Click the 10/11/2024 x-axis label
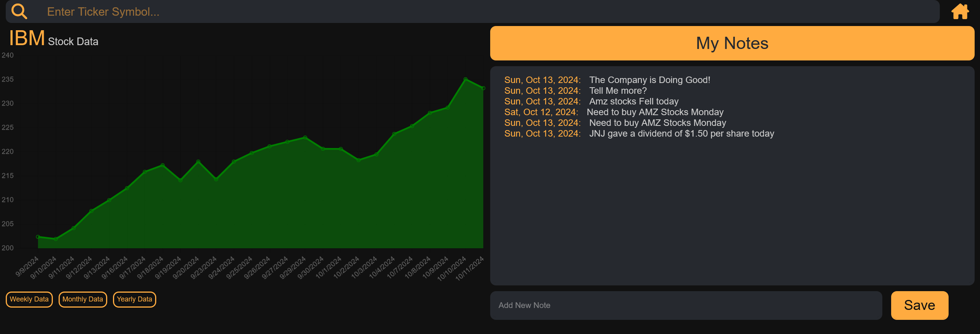The width and height of the screenshot is (980, 334). pos(470,269)
